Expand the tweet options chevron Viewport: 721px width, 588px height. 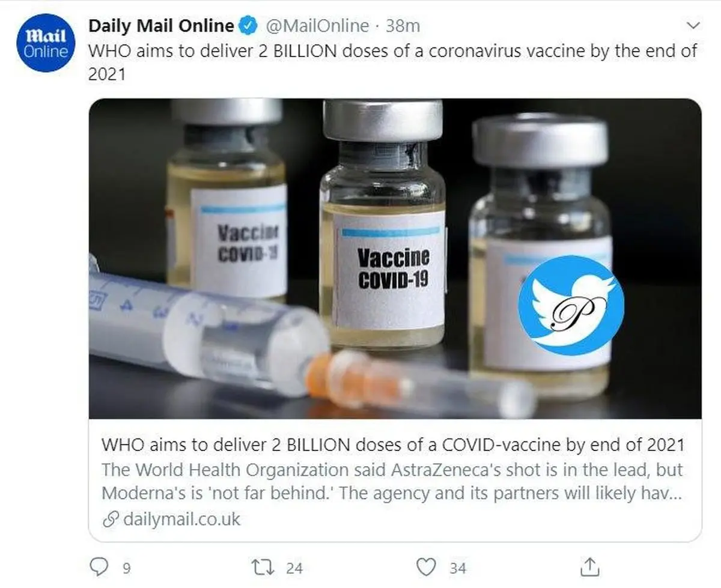[693, 26]
